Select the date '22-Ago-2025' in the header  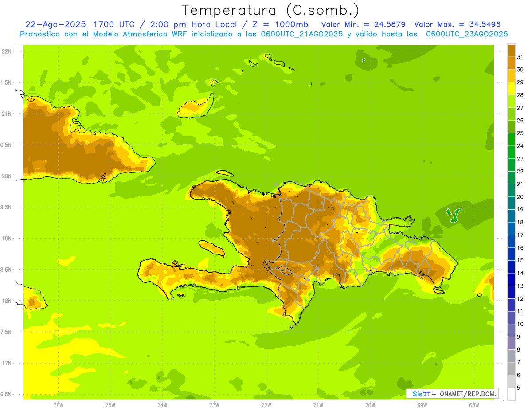point(55,24)
